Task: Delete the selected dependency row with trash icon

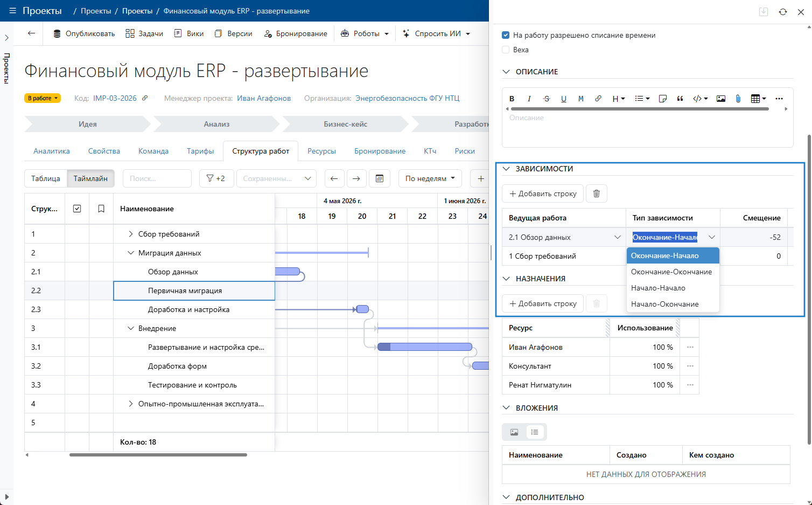Action: click(x=597, y=193)
